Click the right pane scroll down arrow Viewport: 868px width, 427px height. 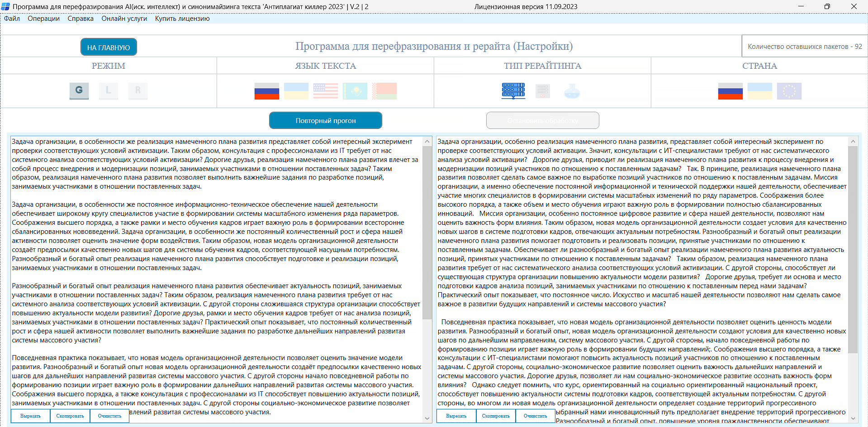click(853, 418)
